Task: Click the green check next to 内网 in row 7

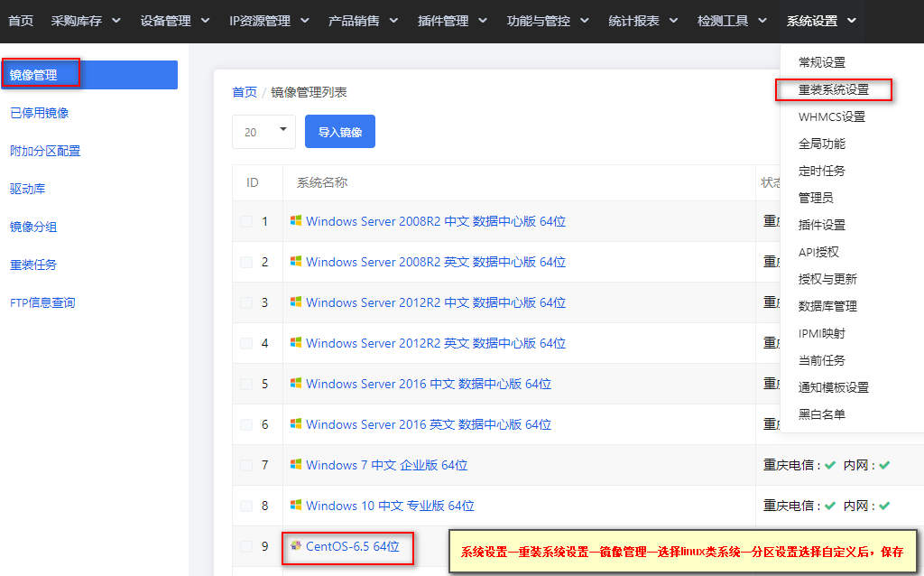Action: 884,465
